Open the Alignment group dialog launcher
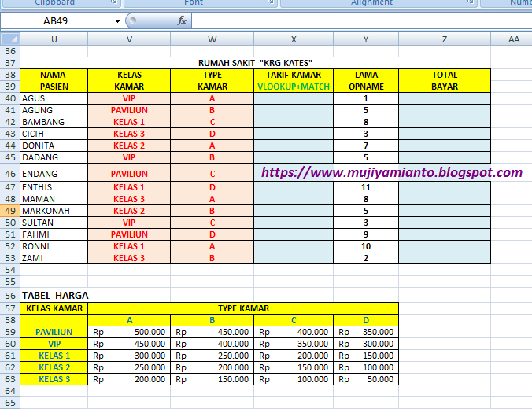 pos(471,2)
